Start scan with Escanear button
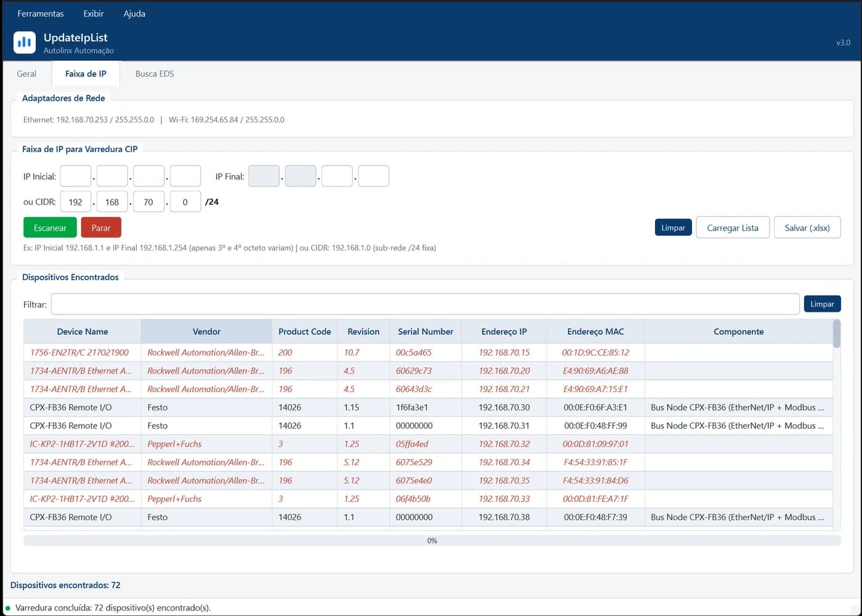The height and width of the screenshot is (616, 862). (x=50, y=228)
